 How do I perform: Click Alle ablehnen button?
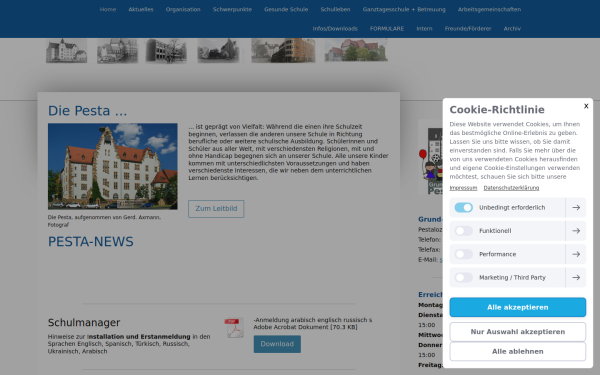click(x=517, y=351)
